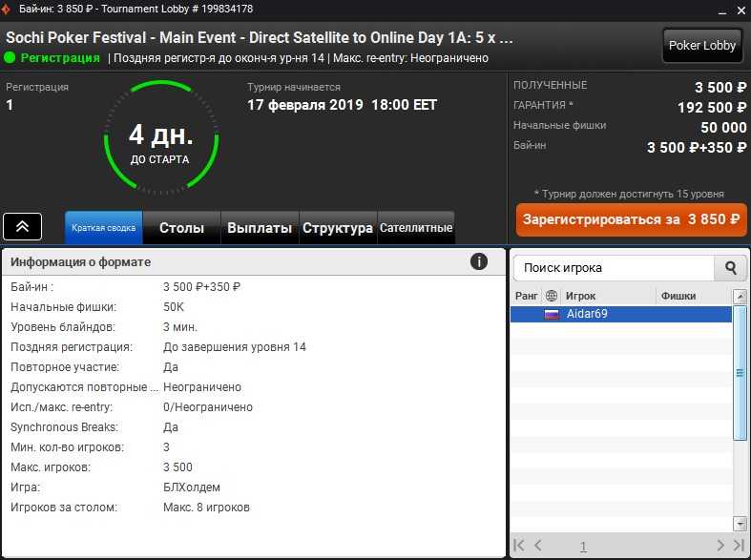Click page number 1 in pagination

pyautogui.click(x=583, y=546)
